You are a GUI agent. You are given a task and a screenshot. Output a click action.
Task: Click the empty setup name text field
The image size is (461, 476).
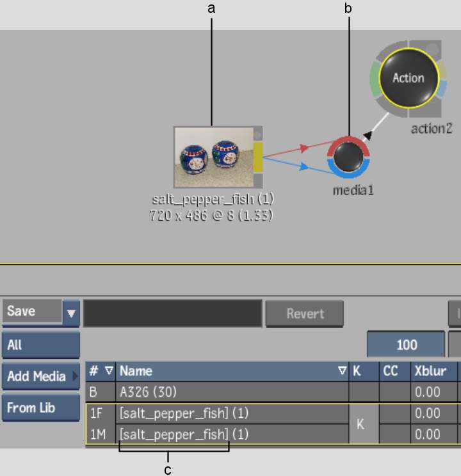click(172, 313)
